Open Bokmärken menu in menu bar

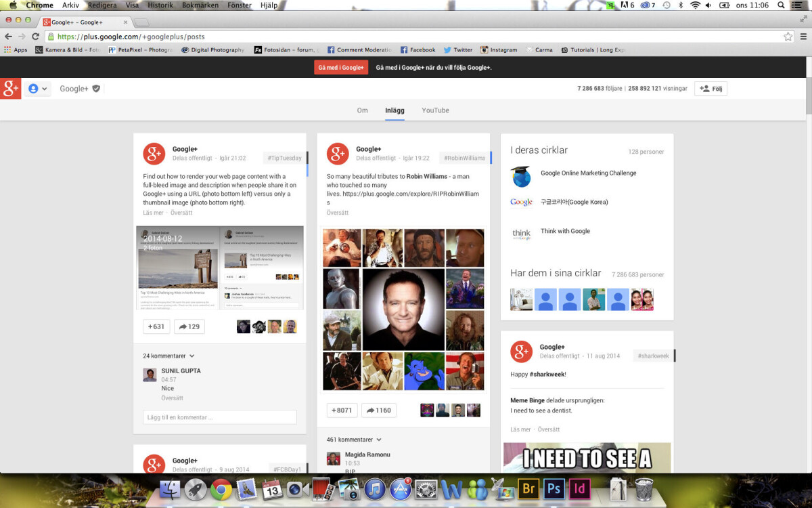coord(201,5)
